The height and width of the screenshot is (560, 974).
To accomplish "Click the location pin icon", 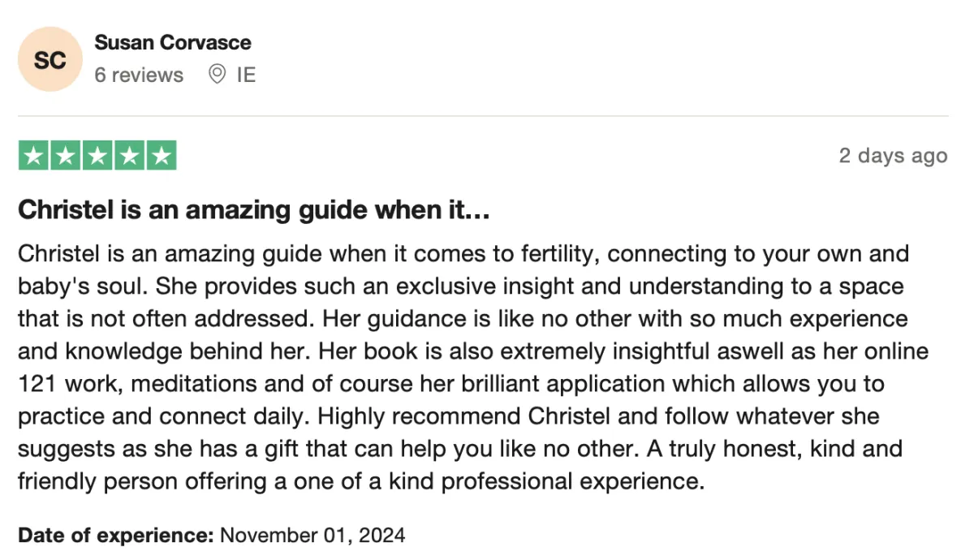I will pos(217,75).
